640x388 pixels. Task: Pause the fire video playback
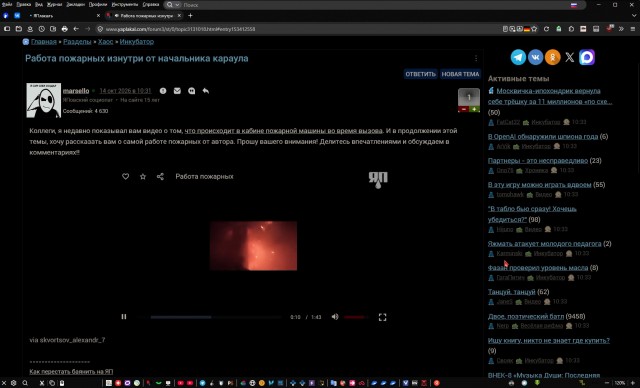click(x=124, y=317)
